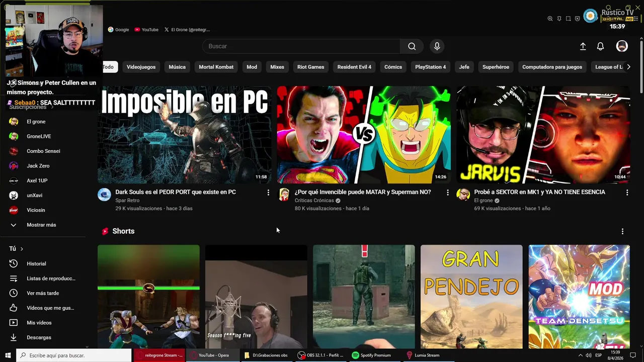Image resolution: width=644 pixels, height=362 pixels.
Task: Select the Superhéroe filter chip
Action: [x=496, y=67]
